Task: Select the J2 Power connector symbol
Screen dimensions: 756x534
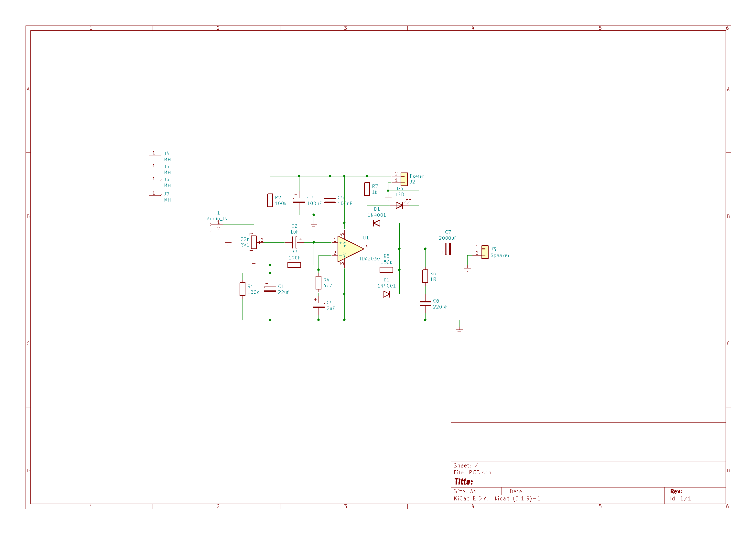Action: pos(404,179)
